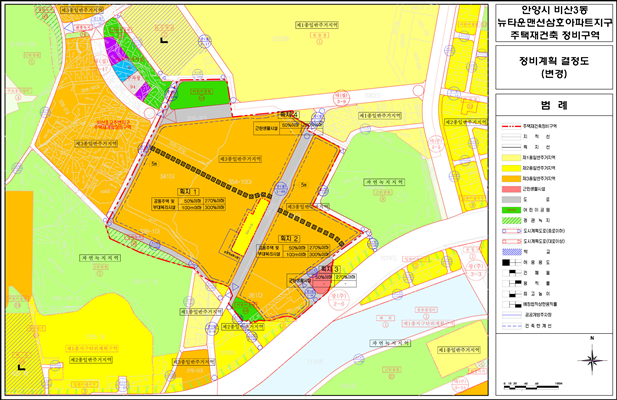
Task: Click the red dashed boundary line legend symbol
Action: [508, 127]
